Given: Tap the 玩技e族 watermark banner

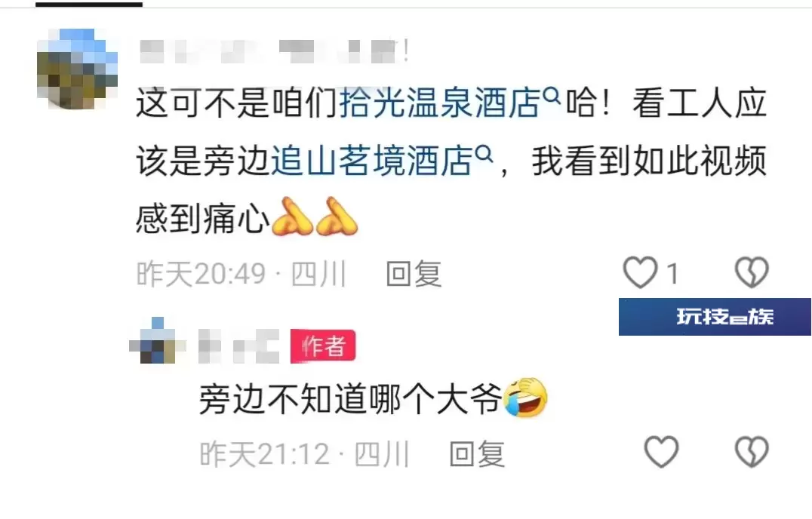Looking at the screenshot, I should (715, 317).
